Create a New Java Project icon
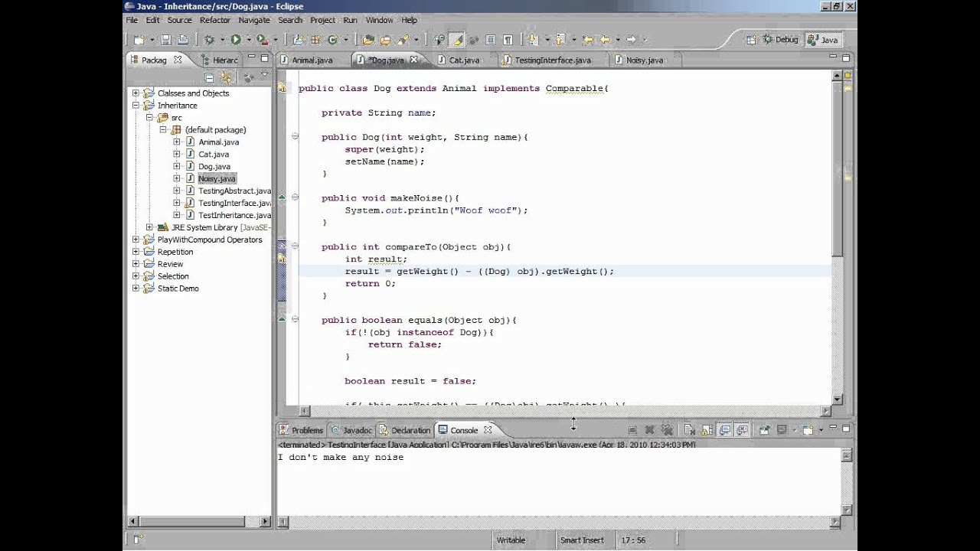 tap(299, 40)
